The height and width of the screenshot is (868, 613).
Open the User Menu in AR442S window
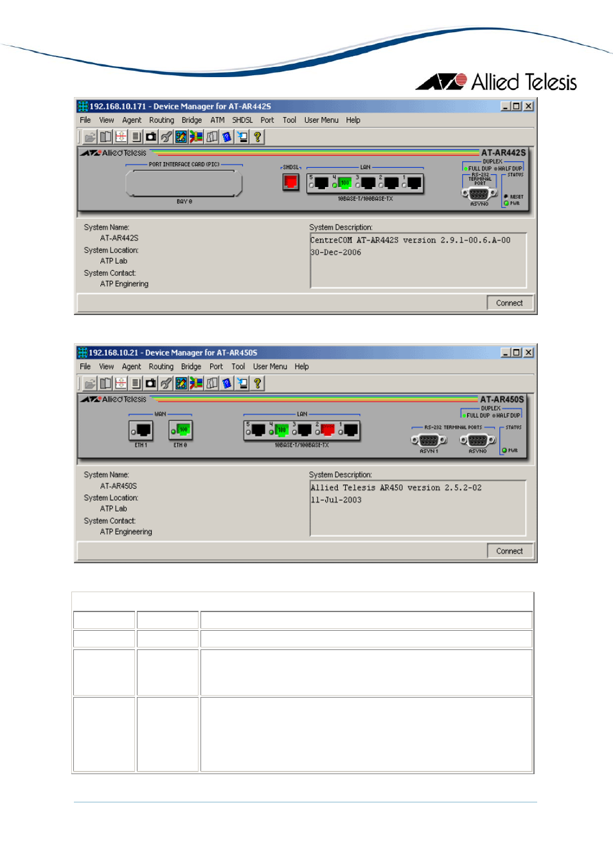pyautogui.click(x=321, y=120)
